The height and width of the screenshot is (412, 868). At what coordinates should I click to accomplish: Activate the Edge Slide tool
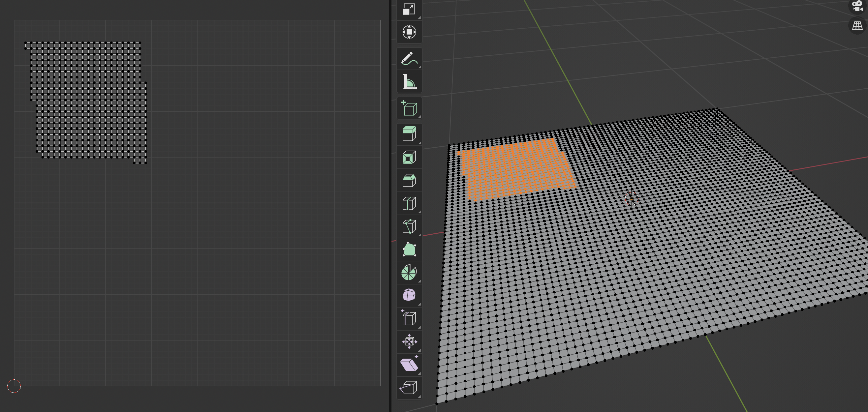[x=409, y=319]
